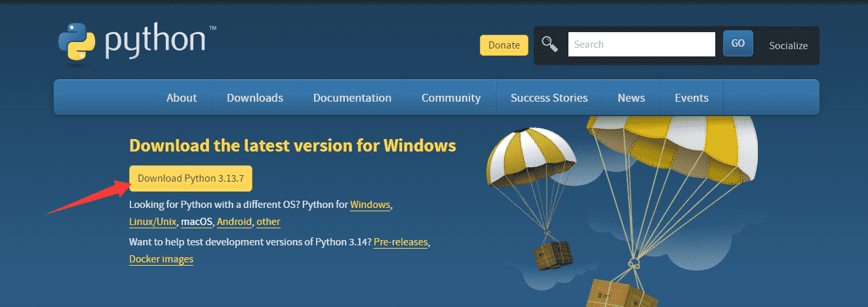Click the GO search button
This screenshot has width=868, height=307.
coord(738,43)
